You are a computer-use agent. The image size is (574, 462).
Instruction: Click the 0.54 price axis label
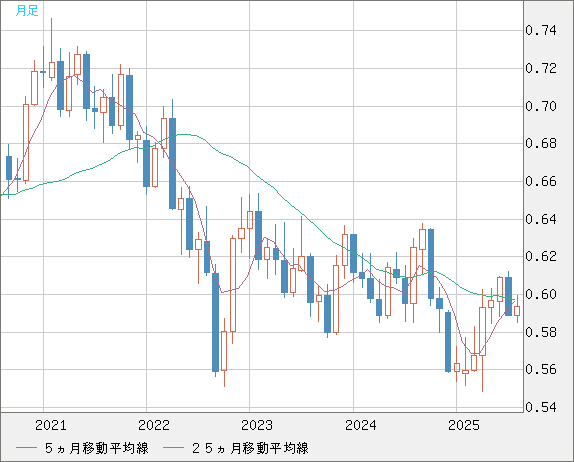pyautogui.click(x=541, y=407)
